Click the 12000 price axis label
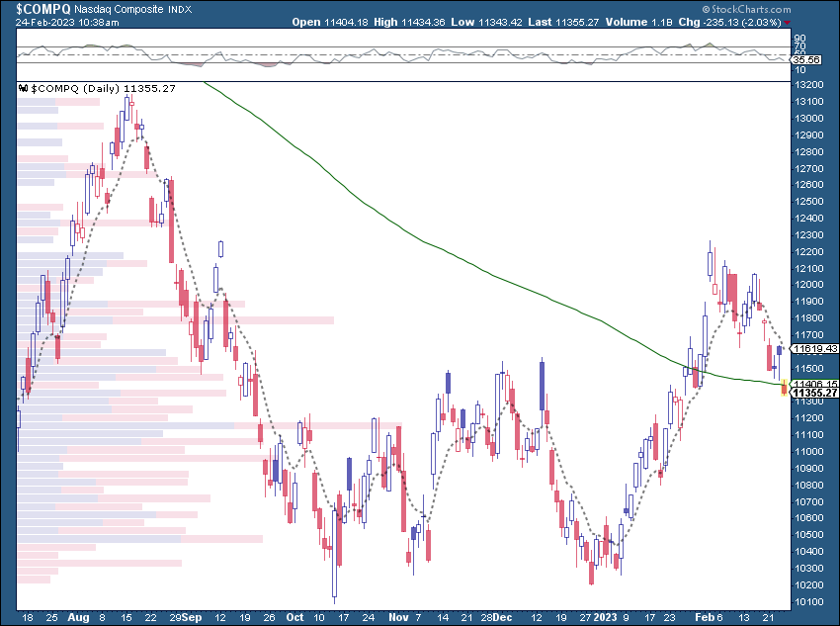 [809, 285]
